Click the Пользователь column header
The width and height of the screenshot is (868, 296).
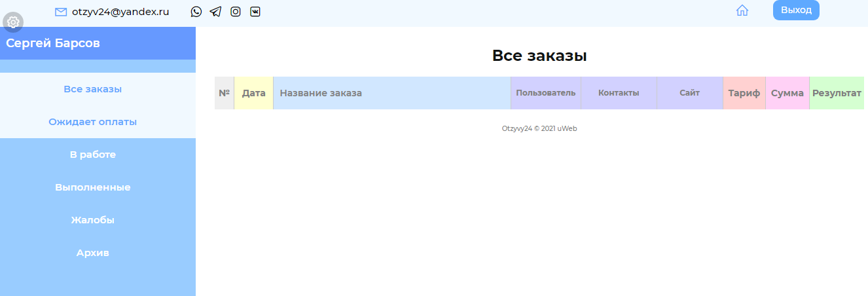tap(546, 93)
